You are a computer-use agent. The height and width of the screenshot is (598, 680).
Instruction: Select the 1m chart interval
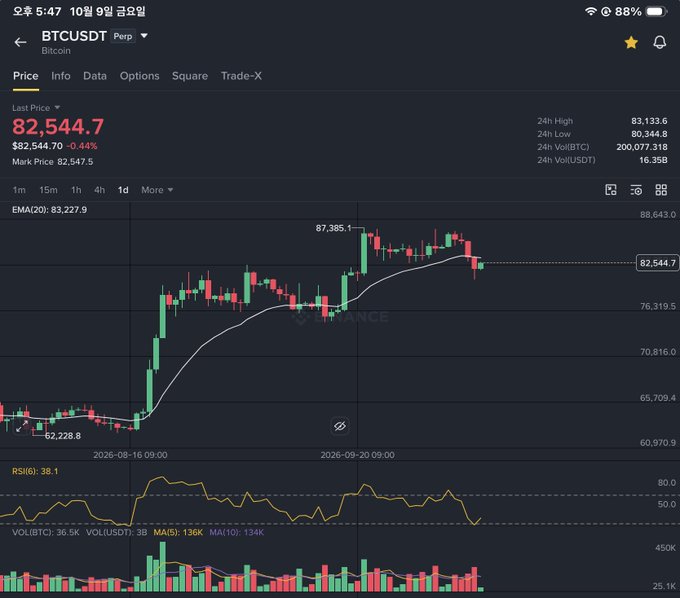tap(19, 190)
